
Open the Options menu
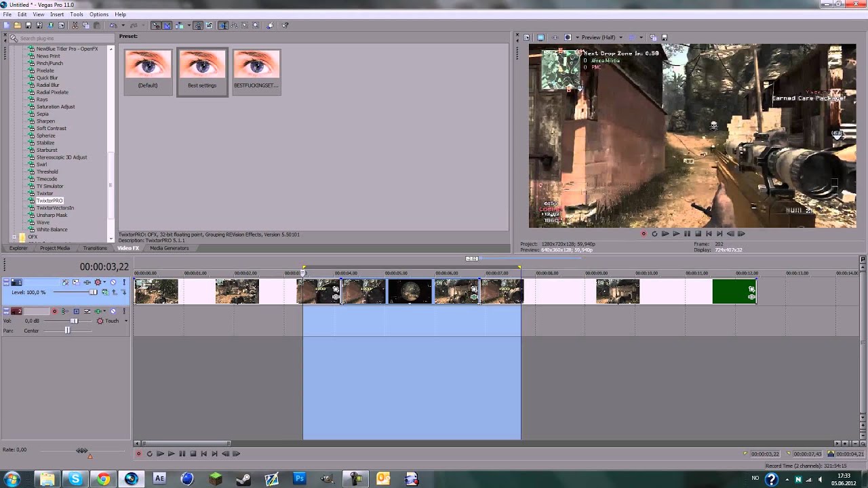[x=99, y=14]
